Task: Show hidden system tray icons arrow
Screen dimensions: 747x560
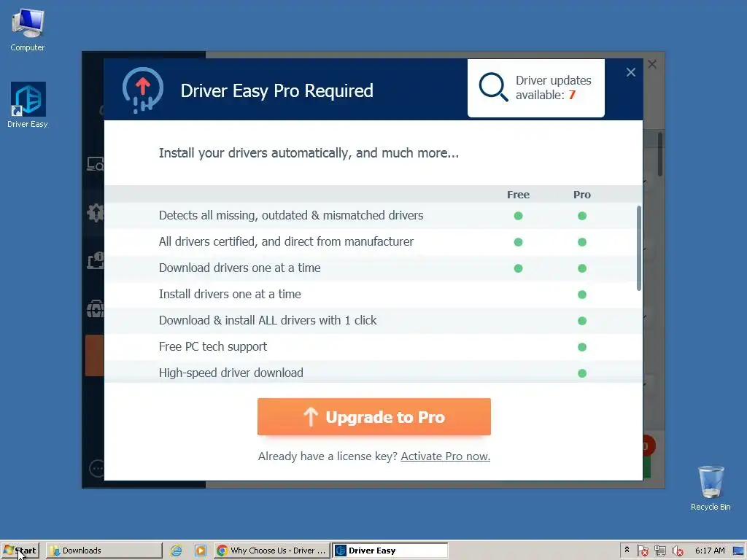Action: pyautogui.click(x=627, y=550)
